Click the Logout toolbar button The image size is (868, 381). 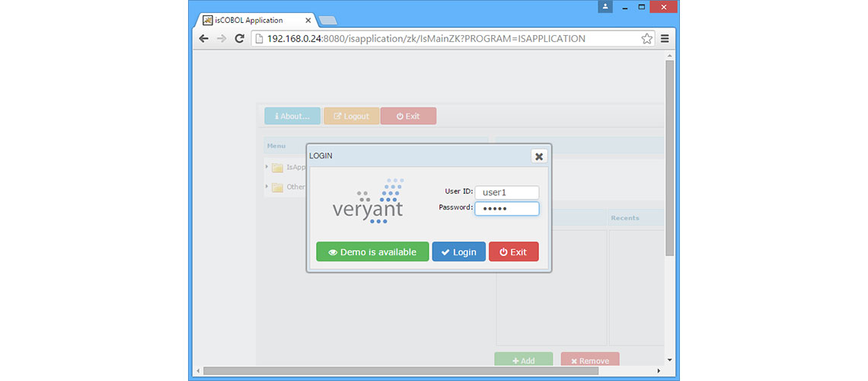(352, 117)
